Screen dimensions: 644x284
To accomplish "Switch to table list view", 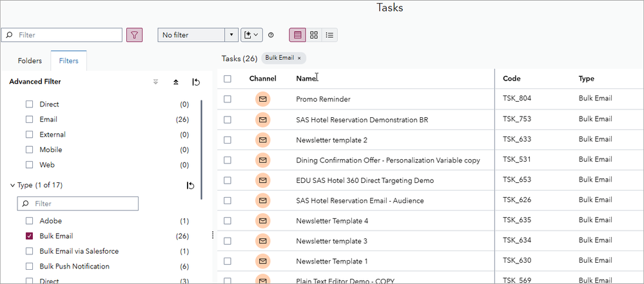I will [x=297, y=35].
